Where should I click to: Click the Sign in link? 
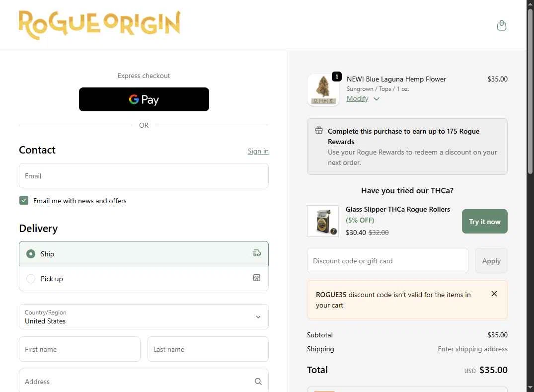258,151
